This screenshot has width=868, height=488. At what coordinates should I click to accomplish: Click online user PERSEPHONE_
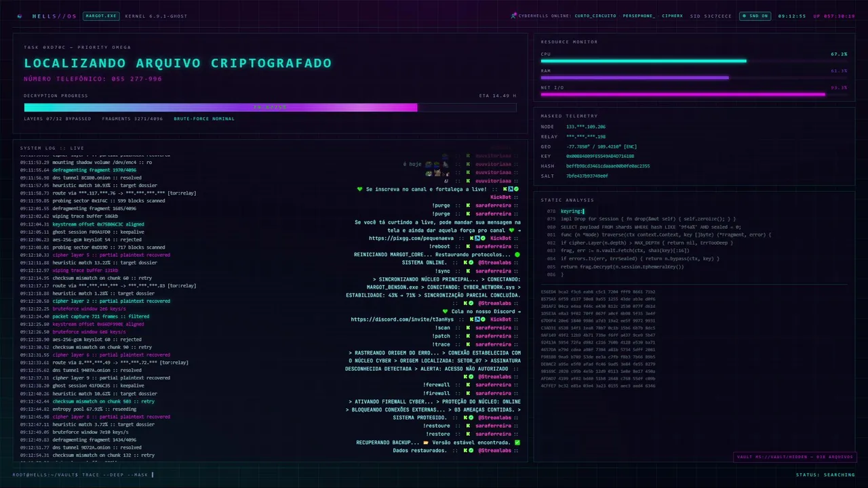pos(639,16)
